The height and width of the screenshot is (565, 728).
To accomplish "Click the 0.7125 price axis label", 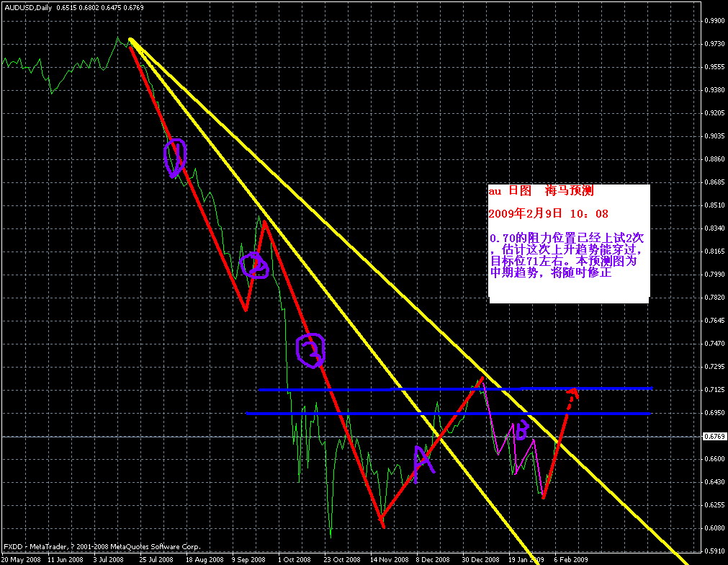I will click(x=714, y=389).
